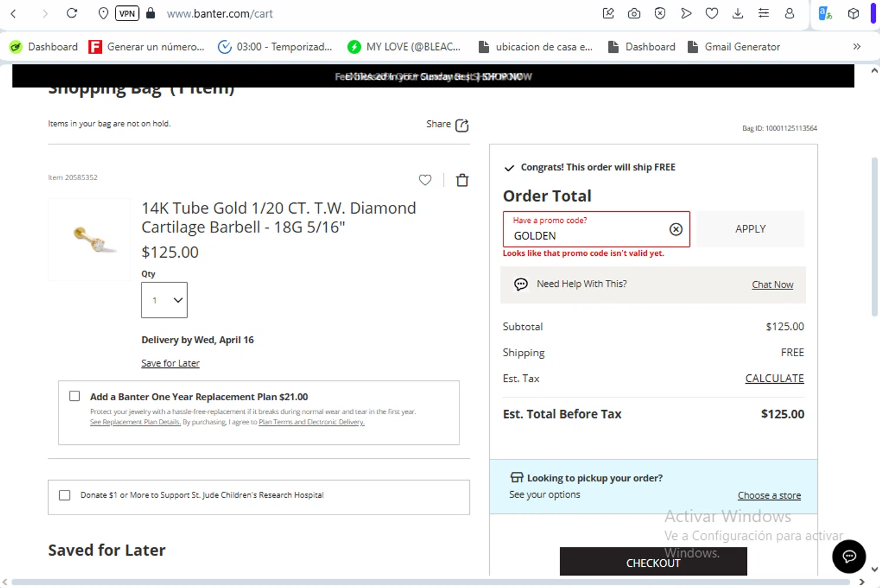Remove item with the trash can icon

462,180
